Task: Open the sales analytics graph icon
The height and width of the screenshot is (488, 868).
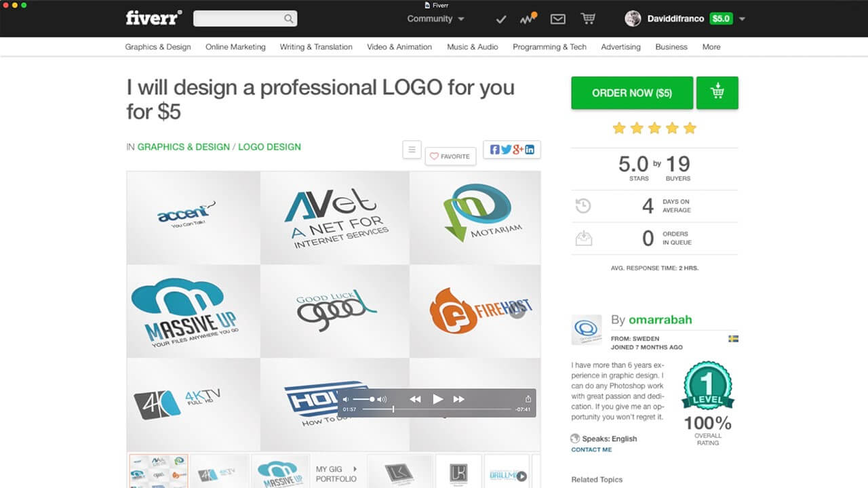Action: click(x=529, y=18)
